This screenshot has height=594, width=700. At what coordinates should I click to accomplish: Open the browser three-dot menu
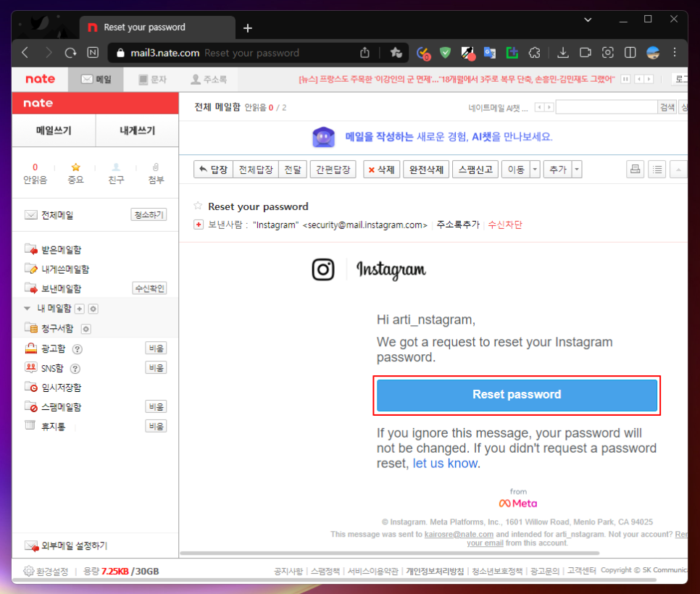tap(675, 53)
